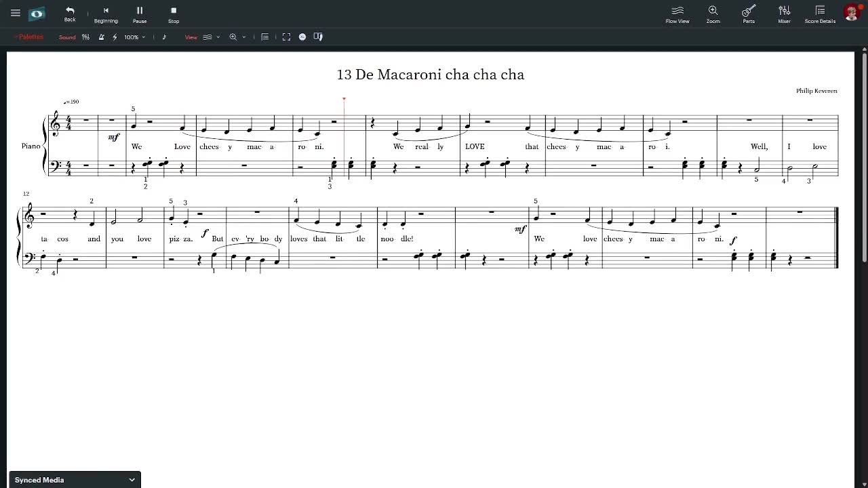Image resolution: width=868 pixels, height=488 pixels.
Task: Open Flow View mode
Action: 677,14
